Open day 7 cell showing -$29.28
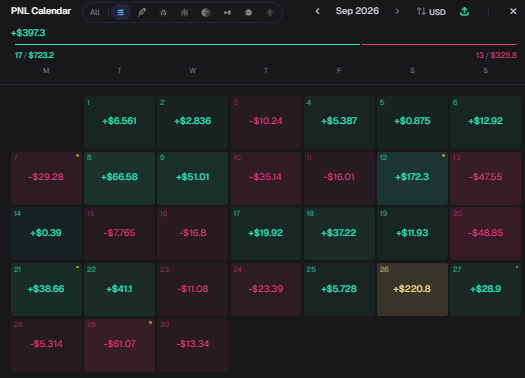The image size is (525, 378). coord(47,178)
